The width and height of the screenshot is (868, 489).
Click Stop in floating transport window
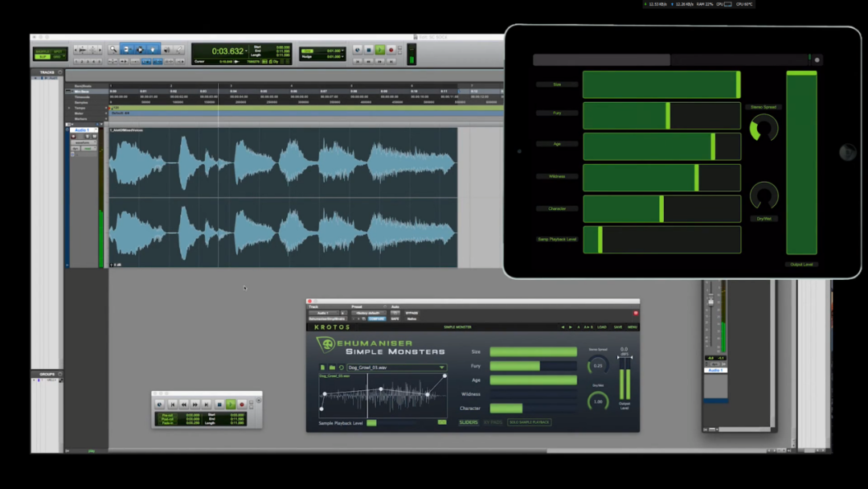coord(219,405)
